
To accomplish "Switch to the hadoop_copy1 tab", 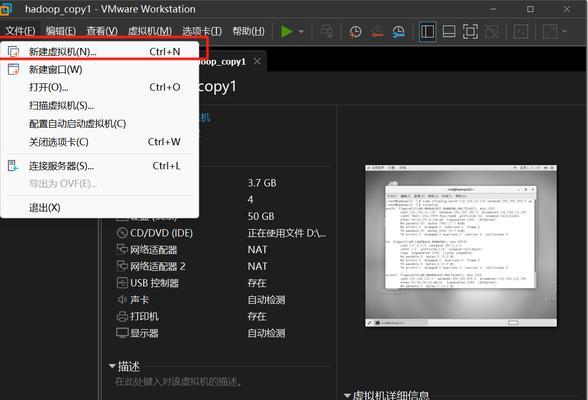I will tap(223, 61).
